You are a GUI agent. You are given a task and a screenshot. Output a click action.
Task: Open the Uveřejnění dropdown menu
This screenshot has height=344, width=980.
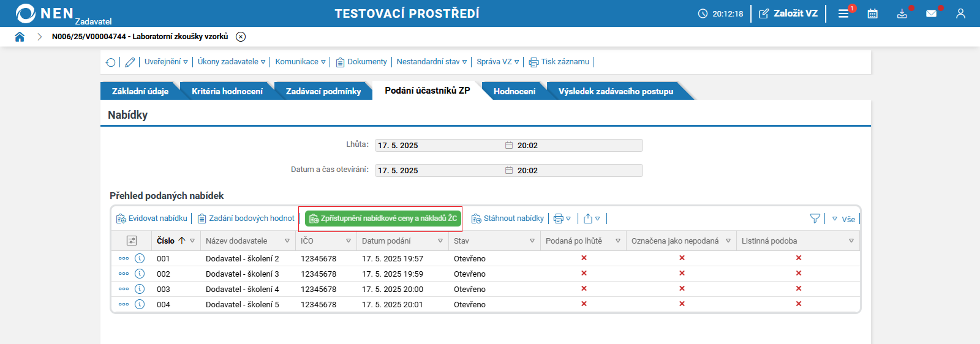[166, 62]
